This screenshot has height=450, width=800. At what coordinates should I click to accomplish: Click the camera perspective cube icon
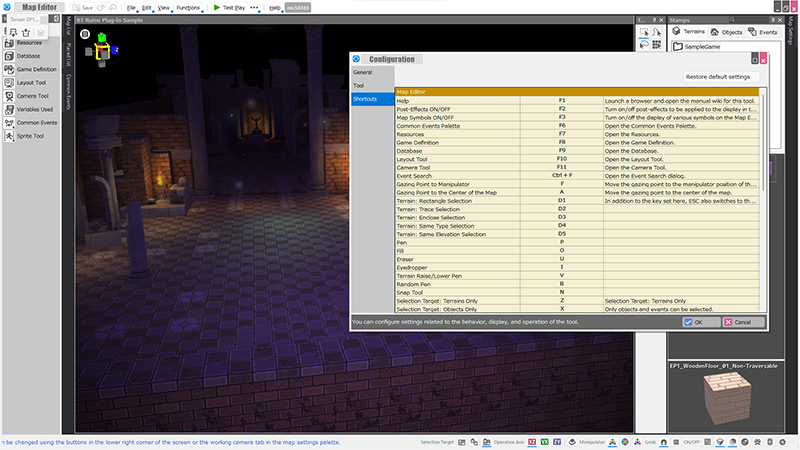pyautogui.click(x=85, y=34)
